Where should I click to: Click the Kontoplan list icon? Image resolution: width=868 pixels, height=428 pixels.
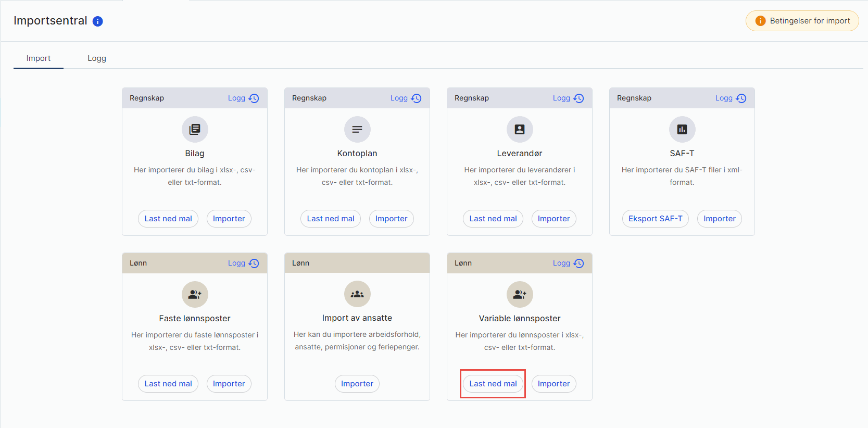point(357,129)
